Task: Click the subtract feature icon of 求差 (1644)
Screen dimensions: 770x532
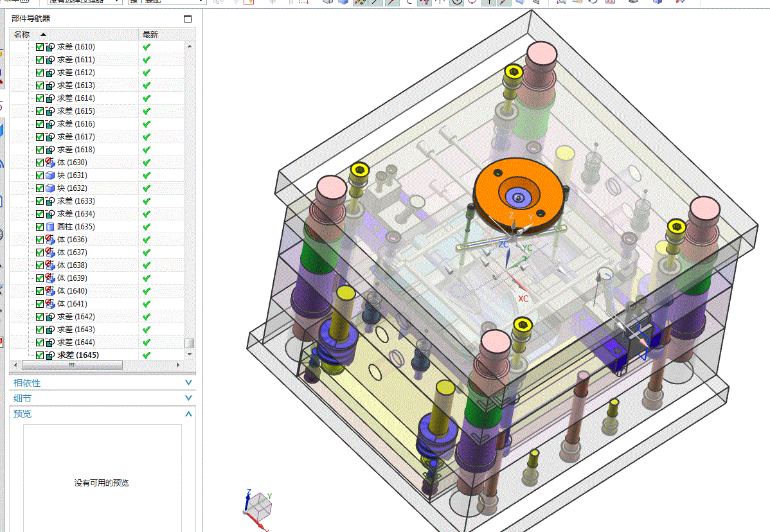Action: tap(50, 342)
